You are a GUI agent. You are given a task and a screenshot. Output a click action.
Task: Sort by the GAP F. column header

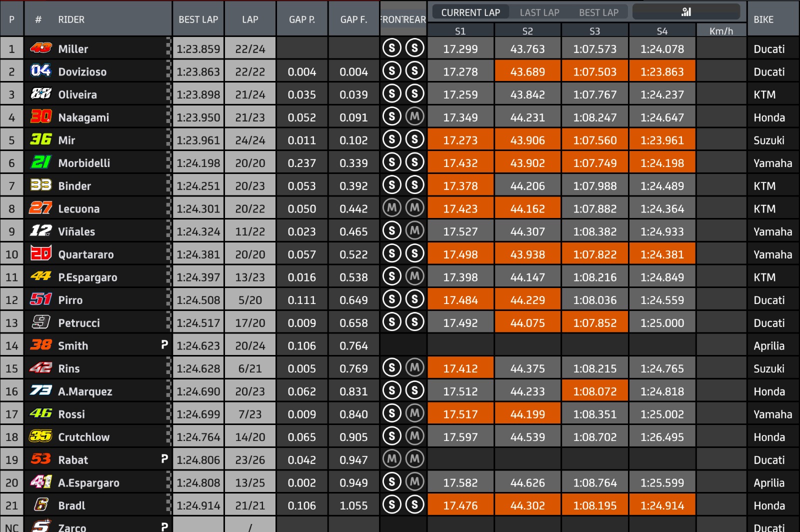click(x=353, y=19)
